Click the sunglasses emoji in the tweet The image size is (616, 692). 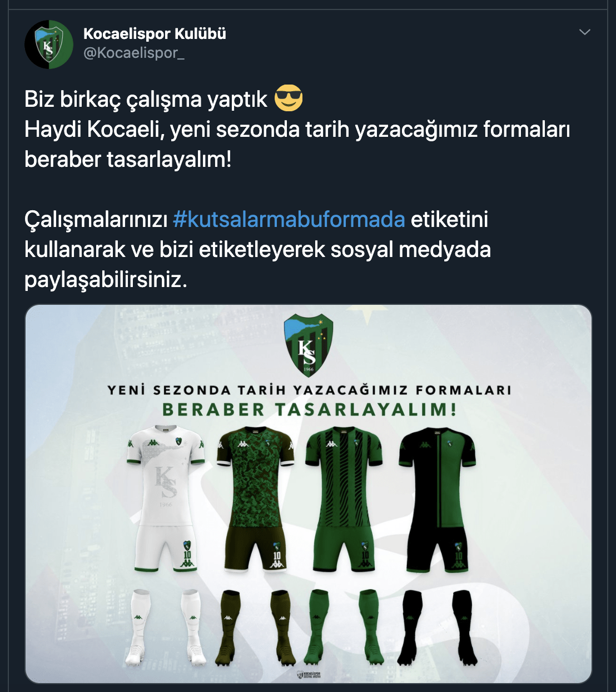pyautogui.click(x=289, y=99)
